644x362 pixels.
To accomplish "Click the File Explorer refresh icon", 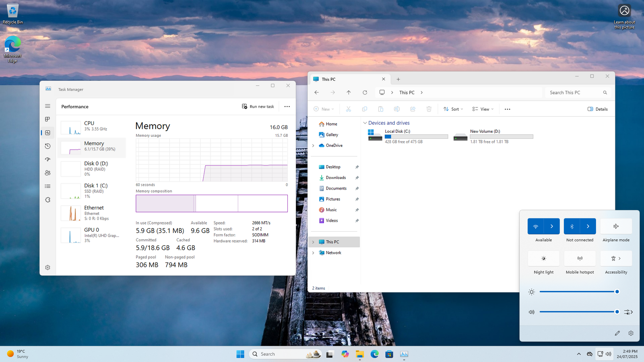I will tap(365, 93).
